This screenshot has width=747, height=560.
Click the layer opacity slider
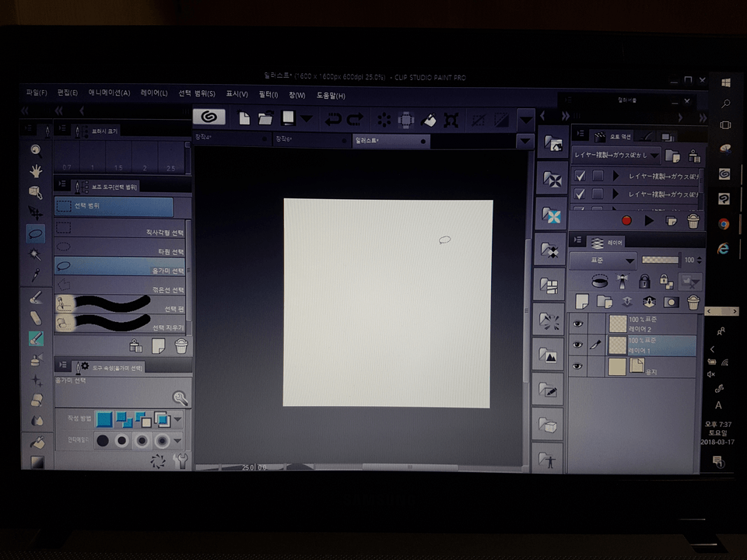(x=661, y=260)
